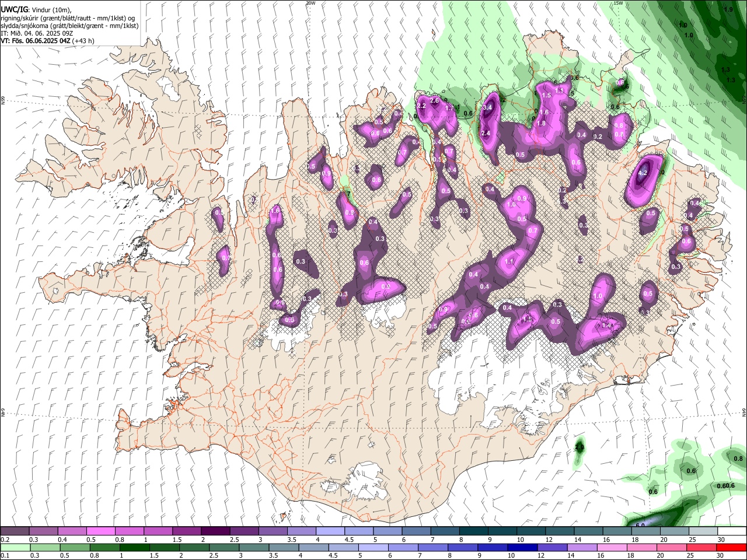Pick the navy blue 10 swatch in the rain legend
747x560 pixels.
pos(522,548)
